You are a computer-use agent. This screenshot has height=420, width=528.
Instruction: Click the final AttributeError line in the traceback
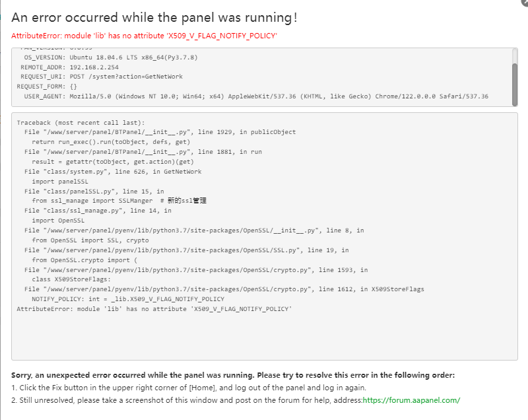[x=154, y=309]
